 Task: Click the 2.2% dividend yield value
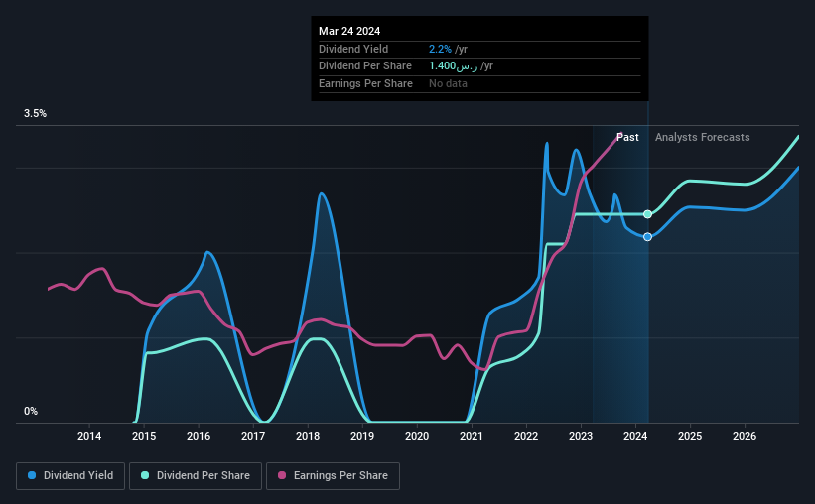(x=440, y=49)
